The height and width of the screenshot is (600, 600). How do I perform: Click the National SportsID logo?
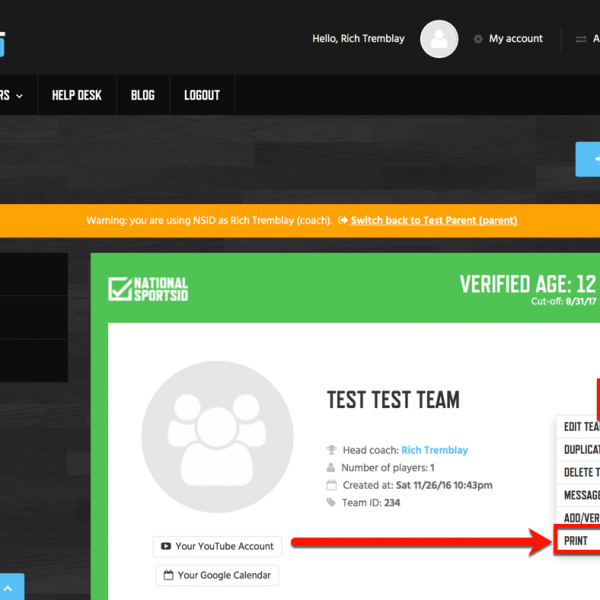pos(148,289)
